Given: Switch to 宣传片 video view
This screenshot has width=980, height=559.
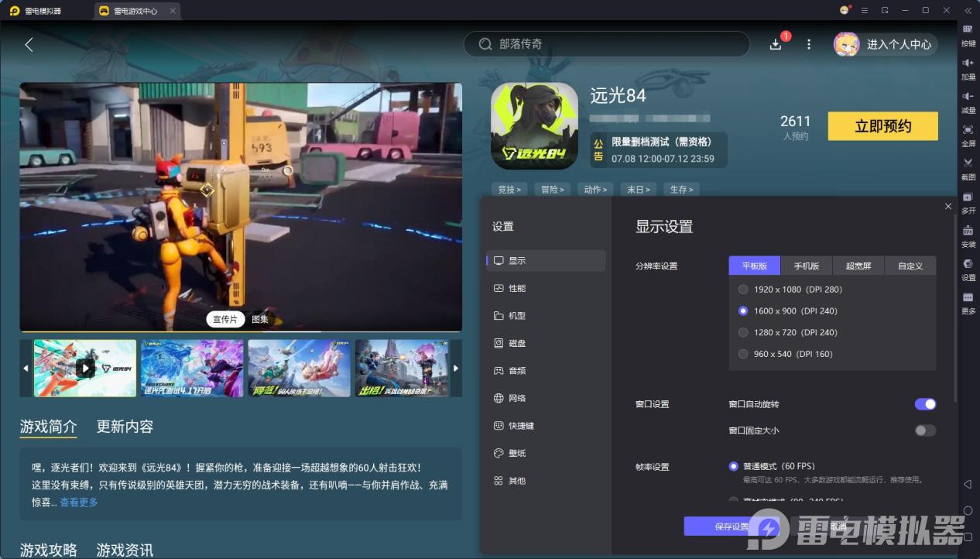Looking at the screenshot, I should coord(226,319).
